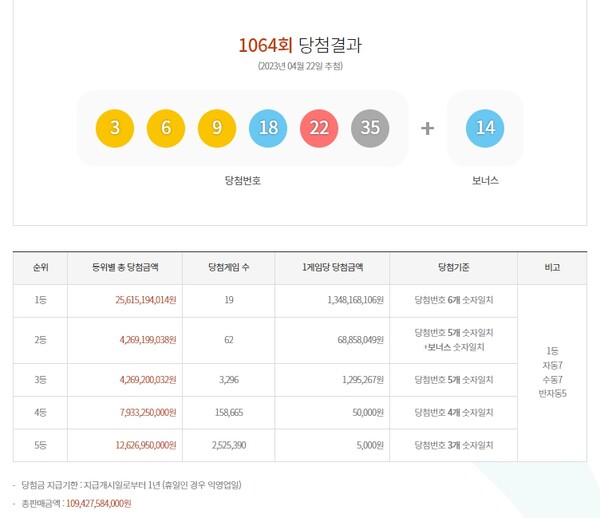The height and width of the screenshot is (518, 600).
Task: Click winner count 19 in 1등 row
Action: 229,300
